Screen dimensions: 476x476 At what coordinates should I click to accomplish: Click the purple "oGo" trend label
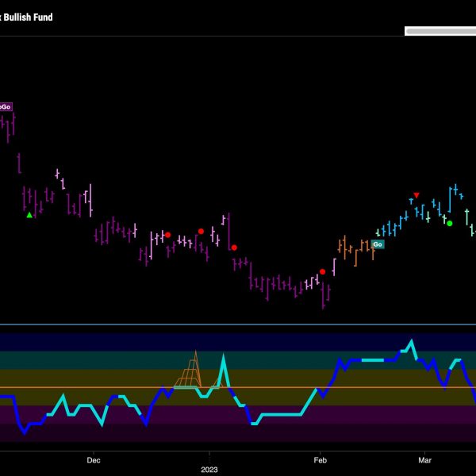pos(6,107)
